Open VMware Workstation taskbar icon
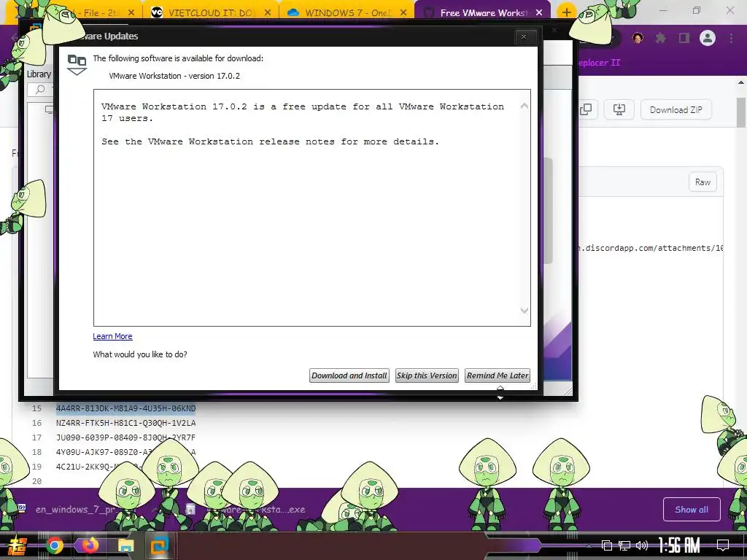 [x=159, y=545]
